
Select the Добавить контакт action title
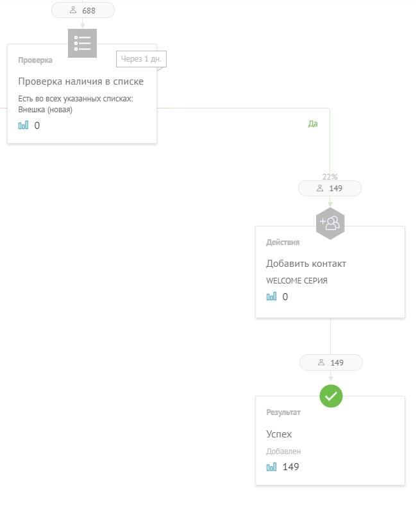click(306, 264)
